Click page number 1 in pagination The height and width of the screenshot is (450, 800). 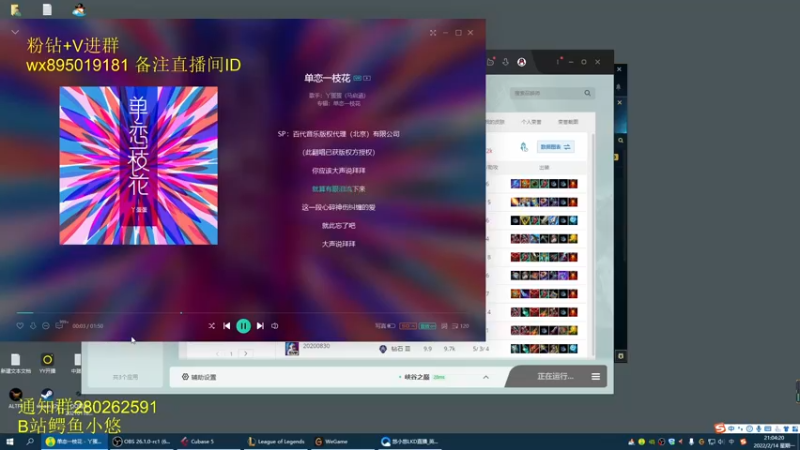[x=231, y=354]
